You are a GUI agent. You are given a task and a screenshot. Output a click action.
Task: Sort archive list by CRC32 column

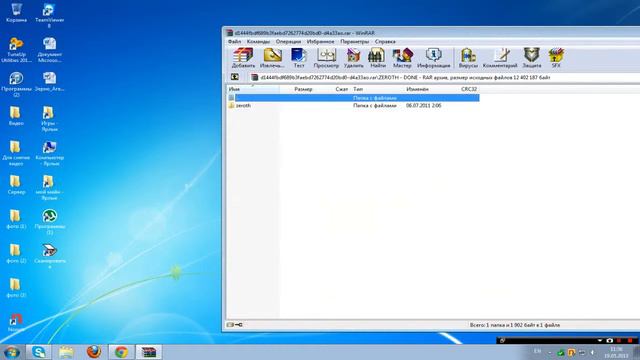point(469,89)
